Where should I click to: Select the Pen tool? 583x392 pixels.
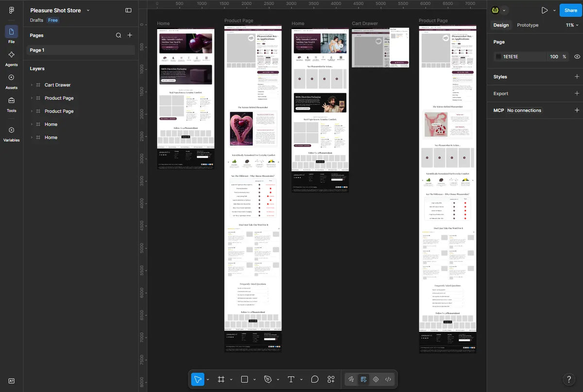pos(268,379)
